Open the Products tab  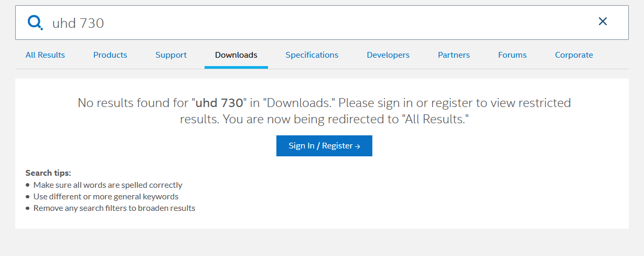coord(110,55)
